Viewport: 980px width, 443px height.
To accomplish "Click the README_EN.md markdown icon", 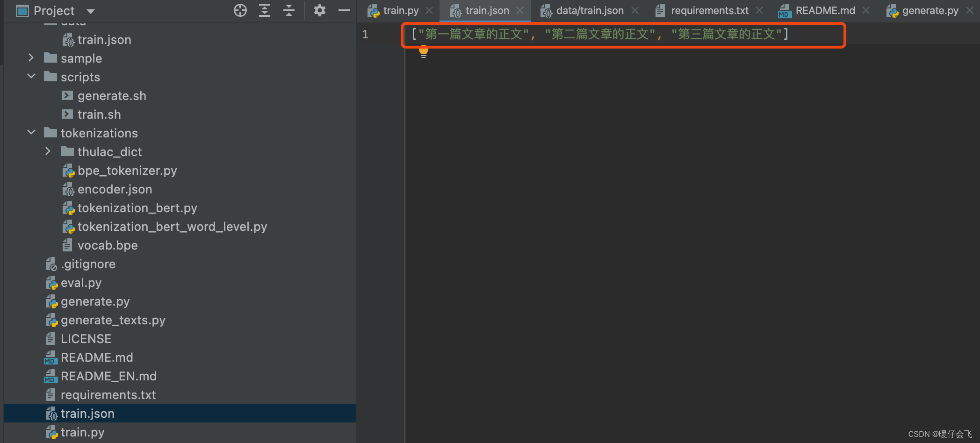I will (50, 376).
